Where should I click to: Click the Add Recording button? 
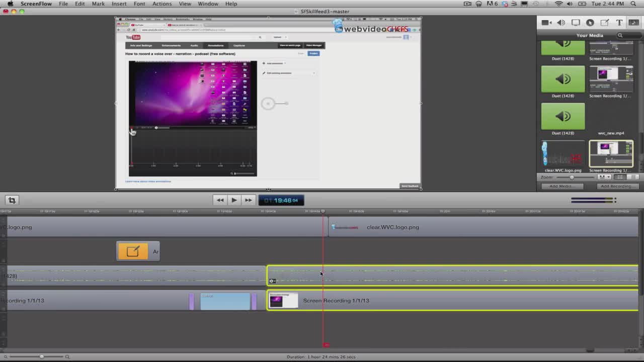[617, 186]
